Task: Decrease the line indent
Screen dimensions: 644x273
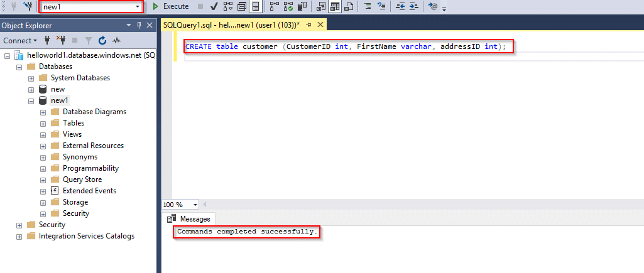Action: (x=400, y=6)
